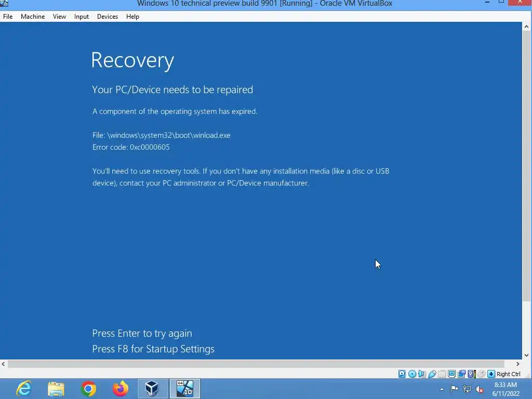Open File Explorer from the taskbar
The width and height of the screenshot is (532, 399).
[x=56, y=389]
